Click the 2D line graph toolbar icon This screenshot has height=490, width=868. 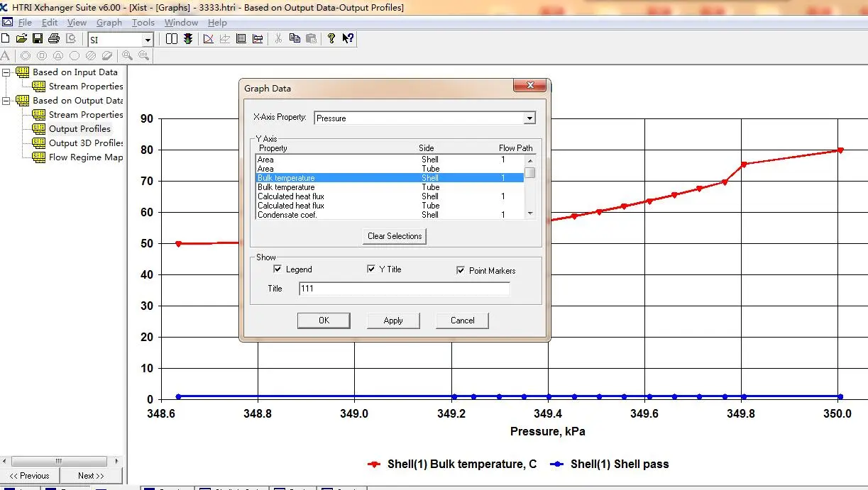(x=209, y=38)
